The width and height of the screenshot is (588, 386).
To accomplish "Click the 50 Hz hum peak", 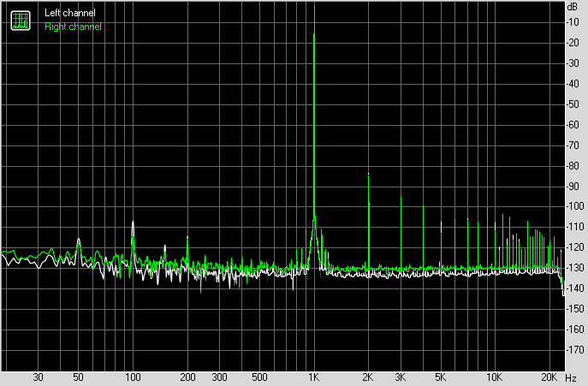I will point(79,239).
